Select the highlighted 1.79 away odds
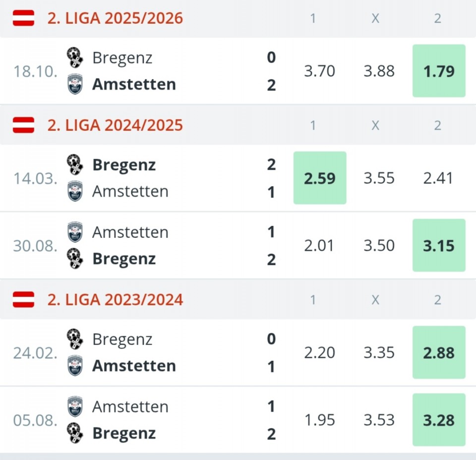This screenshot has width=476, height=460. 439,71
